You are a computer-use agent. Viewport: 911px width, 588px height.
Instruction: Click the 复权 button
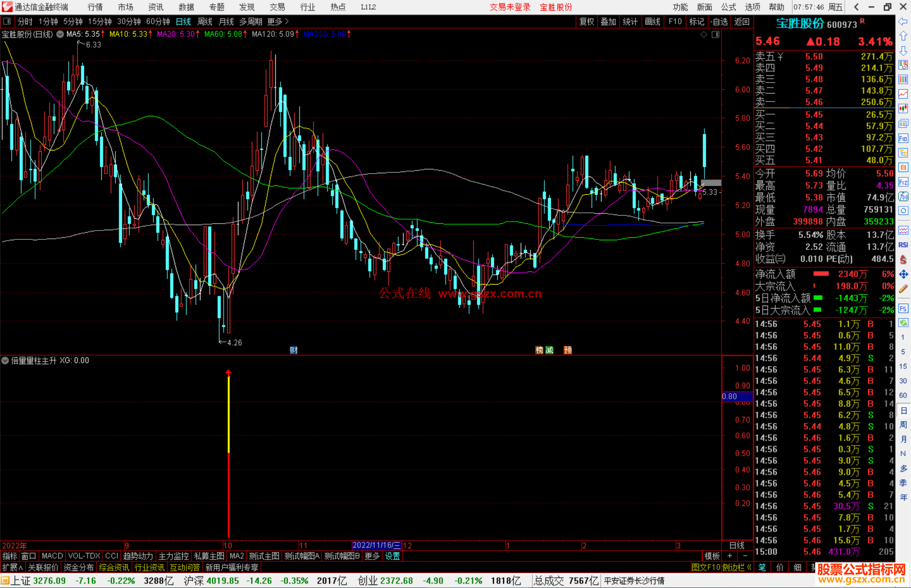point(586,21)
